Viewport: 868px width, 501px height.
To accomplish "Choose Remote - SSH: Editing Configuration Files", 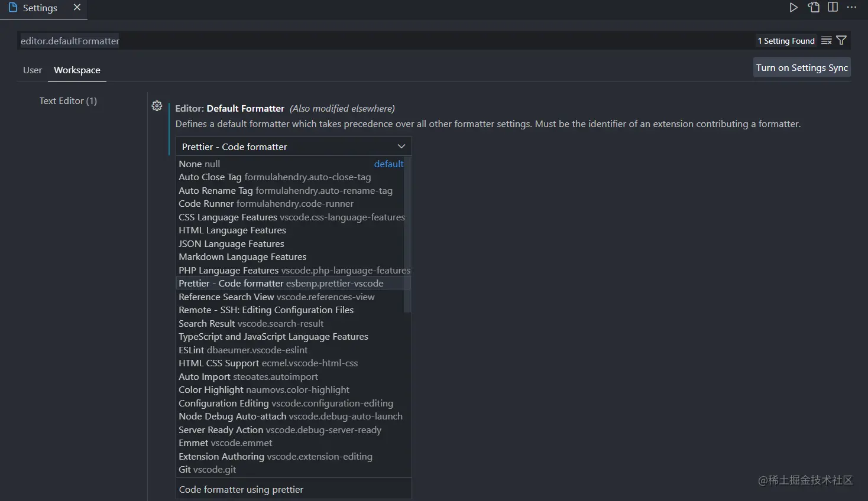I will [290, 310].
